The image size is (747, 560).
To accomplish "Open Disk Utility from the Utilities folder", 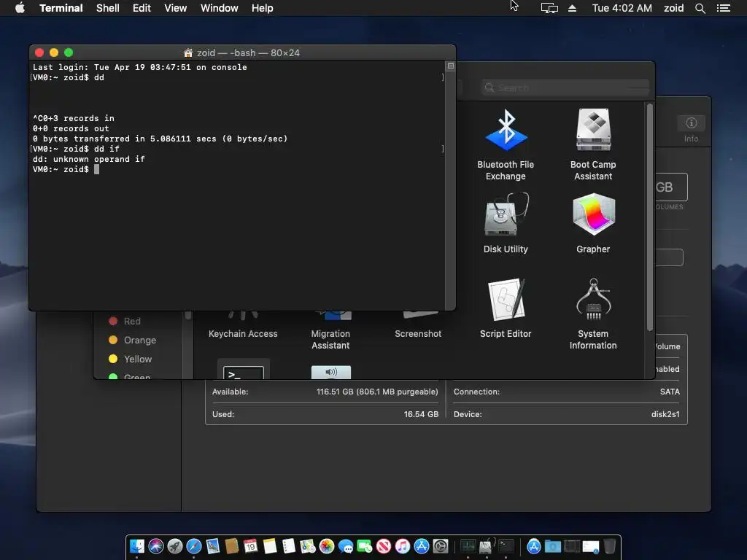I will pyautogui.click(x=506, y=223).
